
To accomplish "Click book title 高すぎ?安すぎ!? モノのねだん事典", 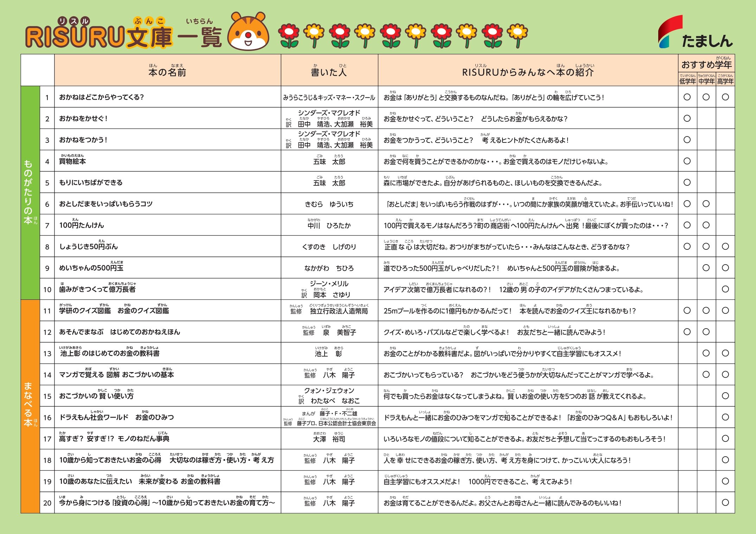I will [x=114, y=437].
